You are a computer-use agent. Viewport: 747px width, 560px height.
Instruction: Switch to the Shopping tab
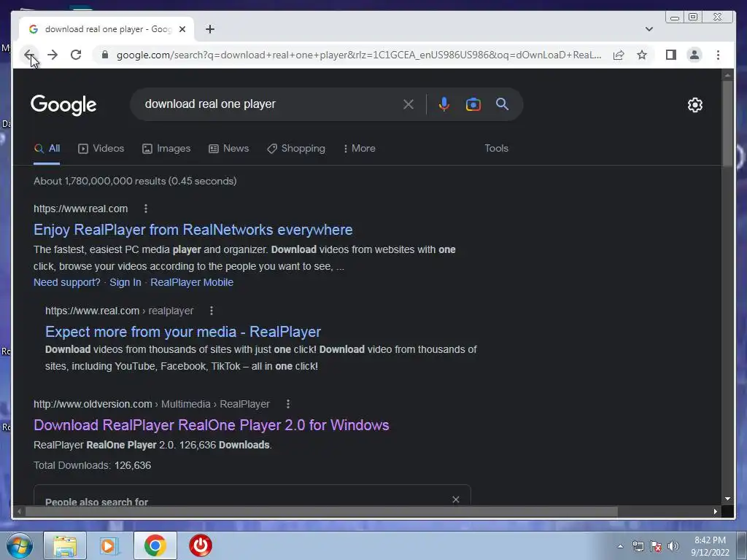[296, 149]
